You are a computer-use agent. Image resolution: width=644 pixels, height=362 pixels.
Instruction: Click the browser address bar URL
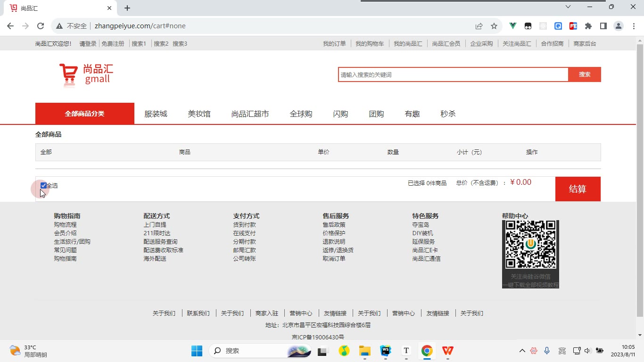140,26
